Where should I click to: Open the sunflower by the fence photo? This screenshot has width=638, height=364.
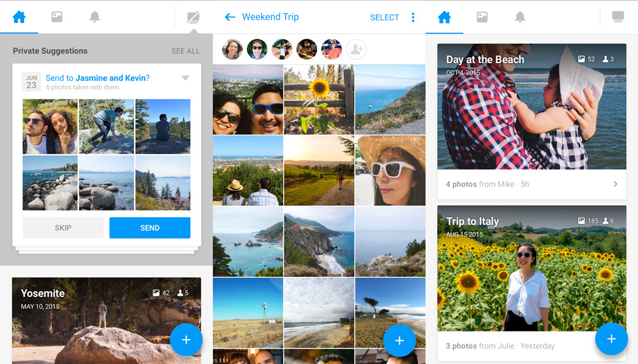pyautogui.click(x=318, y=99)
